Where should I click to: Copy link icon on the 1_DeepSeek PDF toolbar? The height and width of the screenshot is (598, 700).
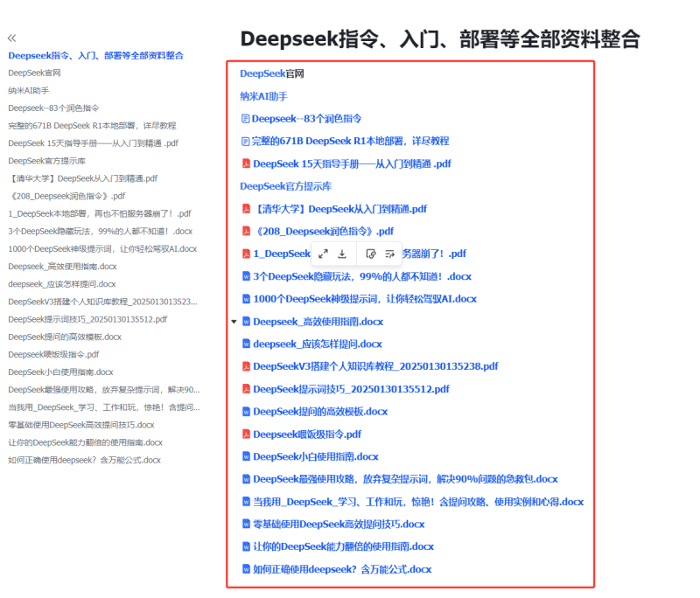point(371,254)
